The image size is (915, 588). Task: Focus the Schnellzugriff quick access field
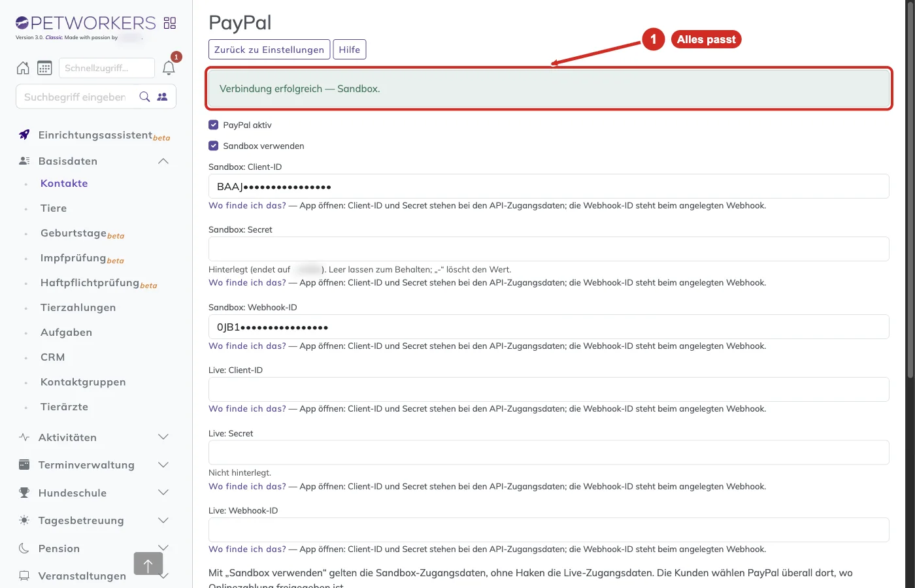click(x=107, y=68)
